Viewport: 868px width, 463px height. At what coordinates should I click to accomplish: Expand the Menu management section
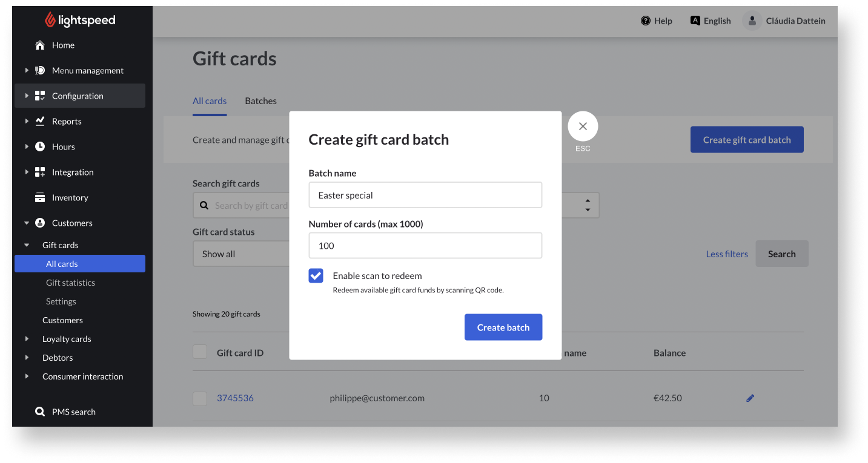coord(27,71)
